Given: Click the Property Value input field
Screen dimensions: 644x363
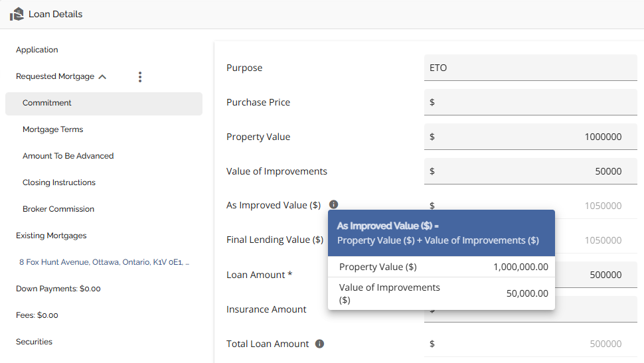Looking at the screenshot, I should [x=530, y=137].
